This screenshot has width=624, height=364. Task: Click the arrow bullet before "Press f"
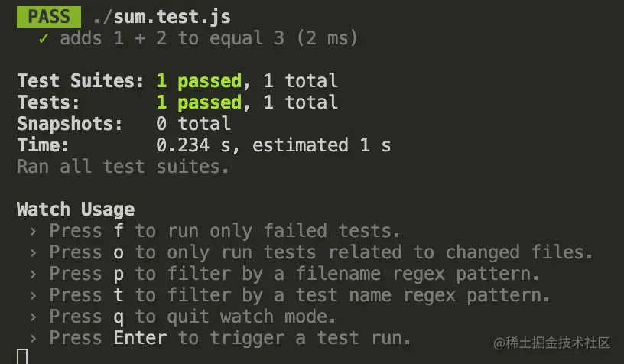33,232
